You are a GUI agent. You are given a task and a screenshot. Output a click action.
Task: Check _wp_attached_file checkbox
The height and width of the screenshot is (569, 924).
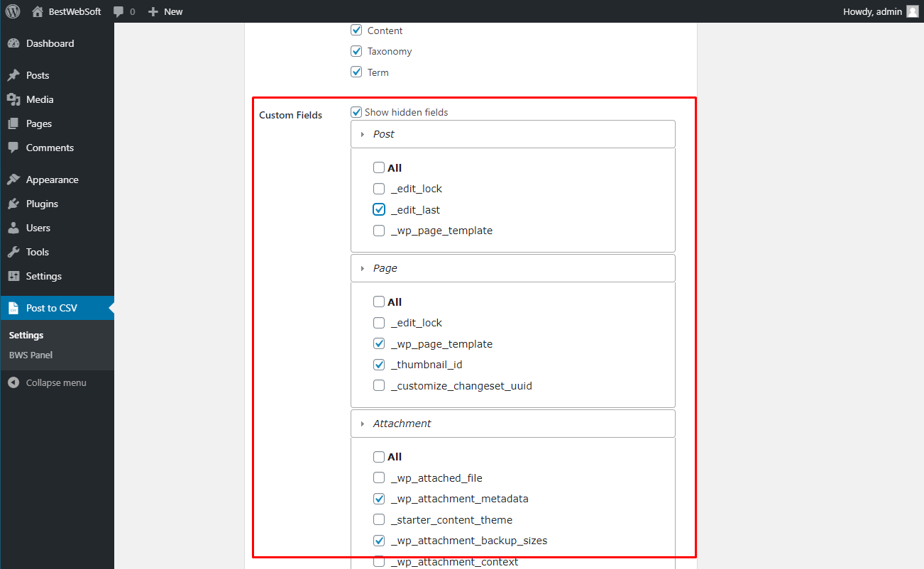point(379,478)
